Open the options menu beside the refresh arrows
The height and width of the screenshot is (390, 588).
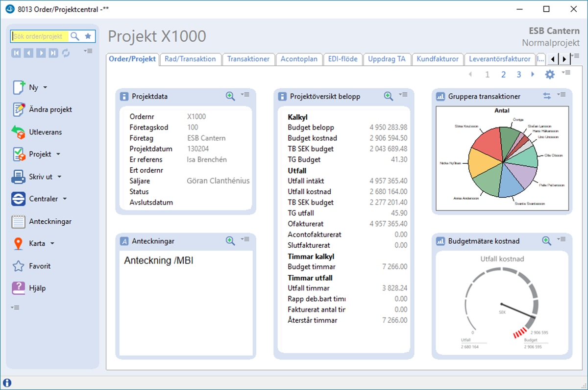pos(88,51)
